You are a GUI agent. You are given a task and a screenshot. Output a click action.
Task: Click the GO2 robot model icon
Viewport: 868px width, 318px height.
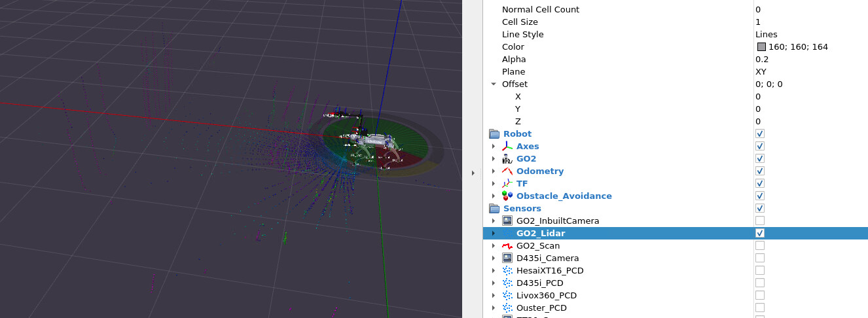tap(507, 159)
